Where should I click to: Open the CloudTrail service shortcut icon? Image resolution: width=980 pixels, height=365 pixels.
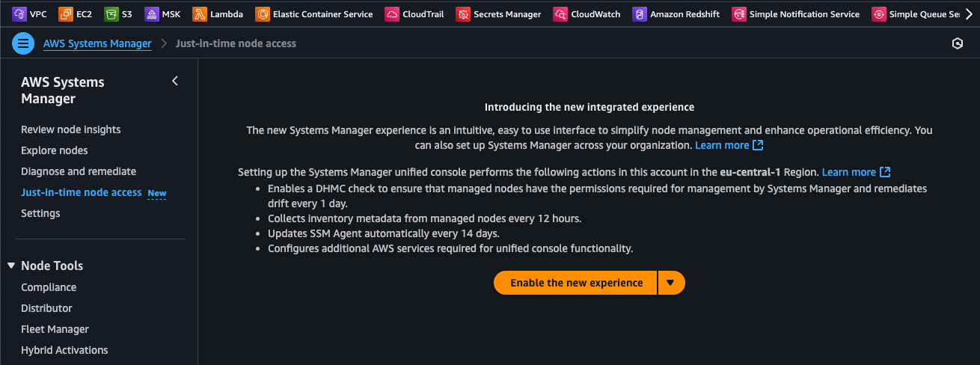[392, 14]
